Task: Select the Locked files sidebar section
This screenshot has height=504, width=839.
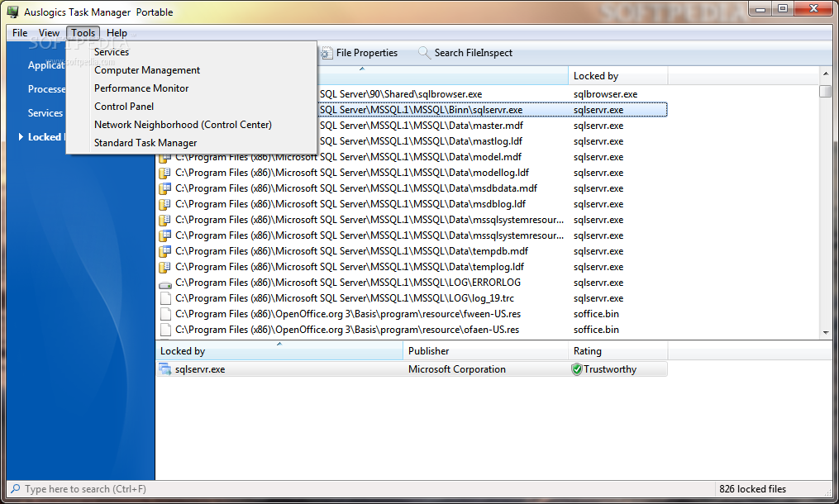Action: point(46,137)
